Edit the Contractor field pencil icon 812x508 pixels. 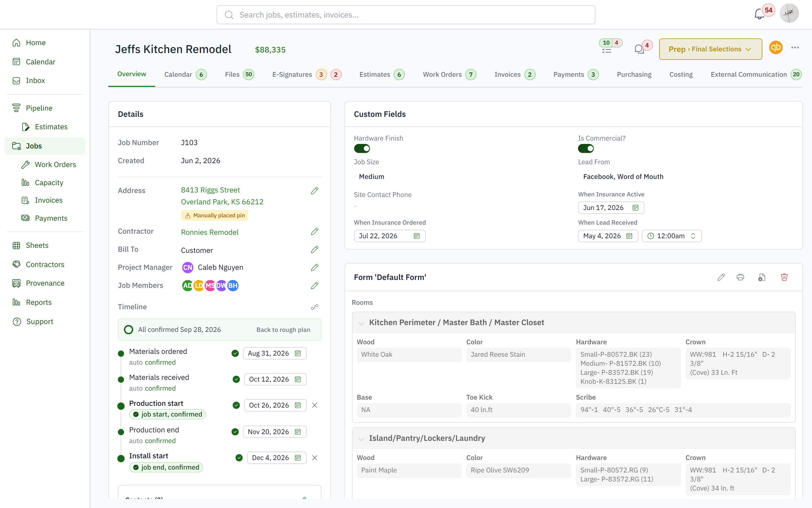[x=314, y=231]
